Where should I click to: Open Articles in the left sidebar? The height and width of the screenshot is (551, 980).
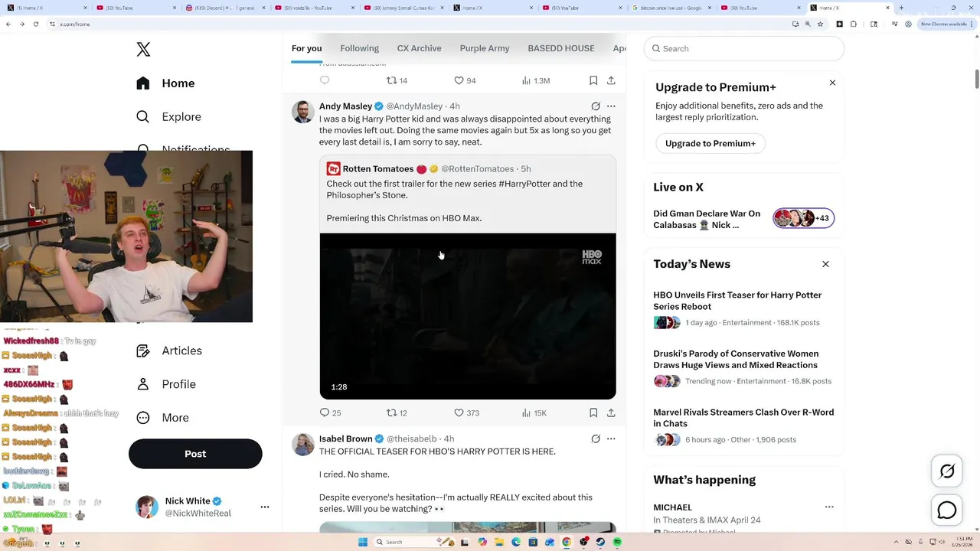click(x=169, y=350)
